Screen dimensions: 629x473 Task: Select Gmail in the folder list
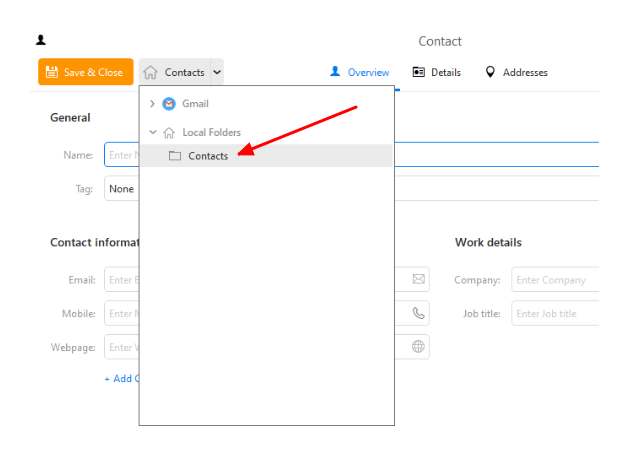coord(195,104)
